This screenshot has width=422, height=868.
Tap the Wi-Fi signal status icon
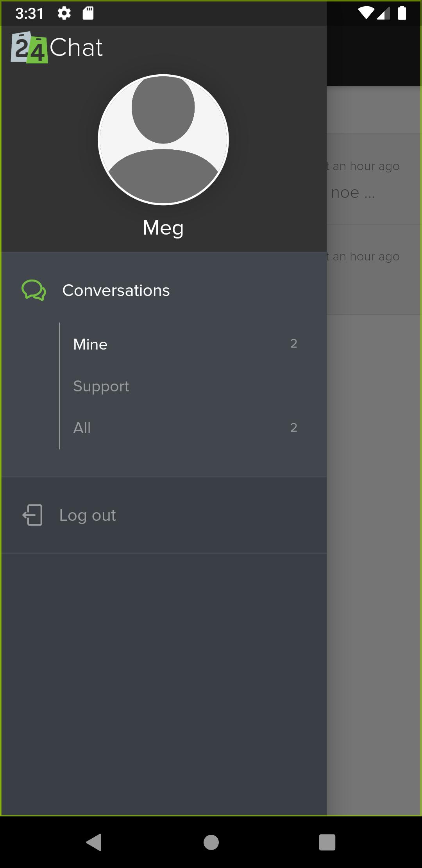366,13
